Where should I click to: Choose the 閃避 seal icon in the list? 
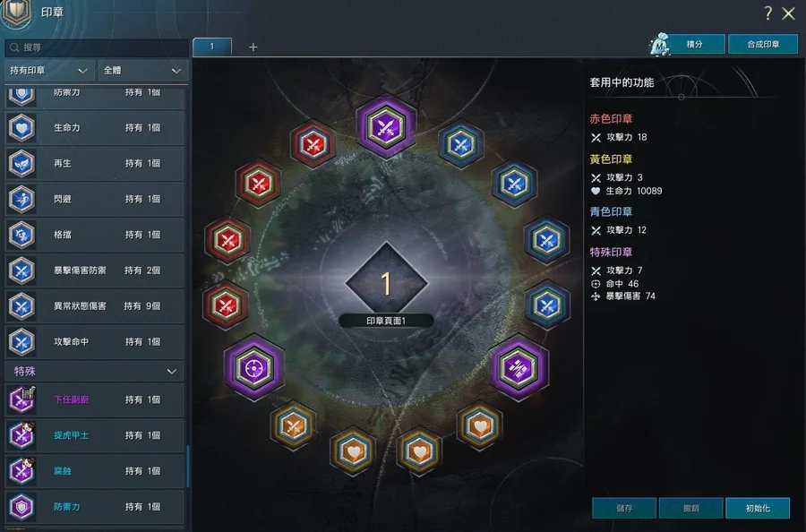point(21,199)
